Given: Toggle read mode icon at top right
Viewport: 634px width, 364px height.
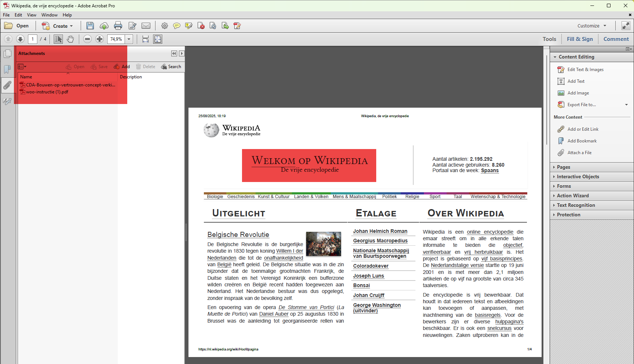Looking at the screenshot, I should click(x=626, y=26).
